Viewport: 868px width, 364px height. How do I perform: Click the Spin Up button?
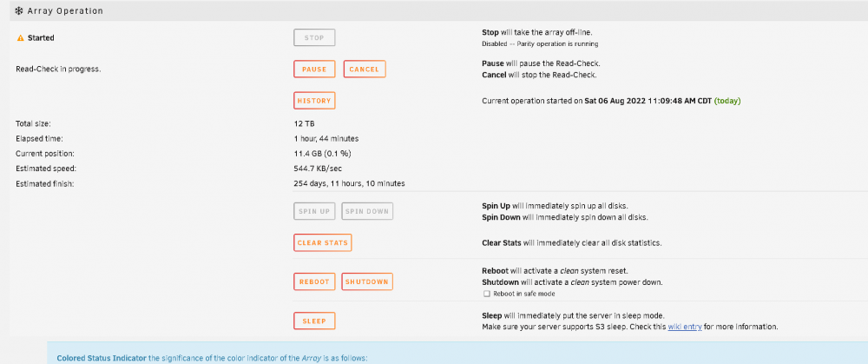314,211
